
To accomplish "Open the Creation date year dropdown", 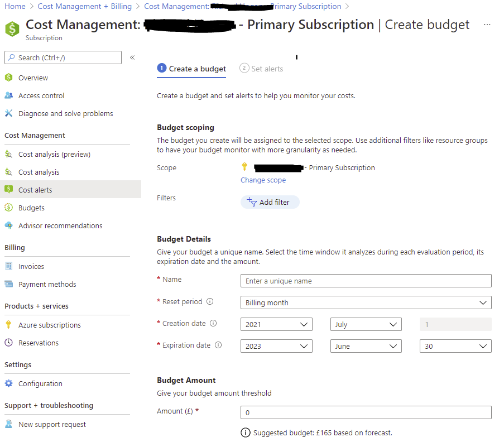I will [x=276, y=324].
